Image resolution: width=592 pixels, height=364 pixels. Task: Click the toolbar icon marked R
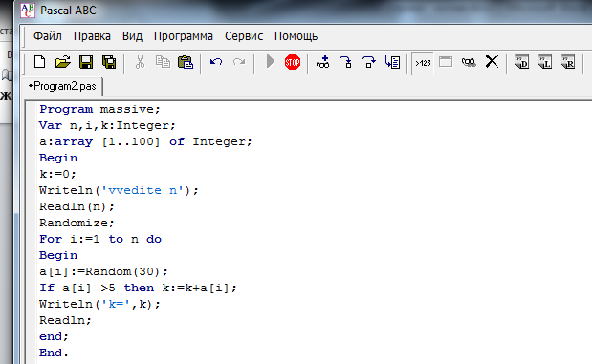pyautogui.click(x=568, y=62)
